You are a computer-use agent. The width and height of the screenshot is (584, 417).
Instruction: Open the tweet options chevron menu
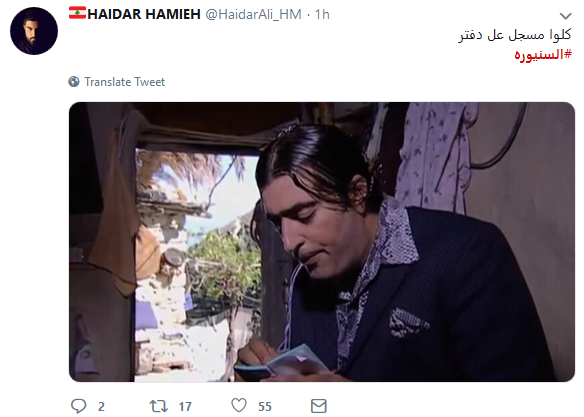tap(565, 16)
